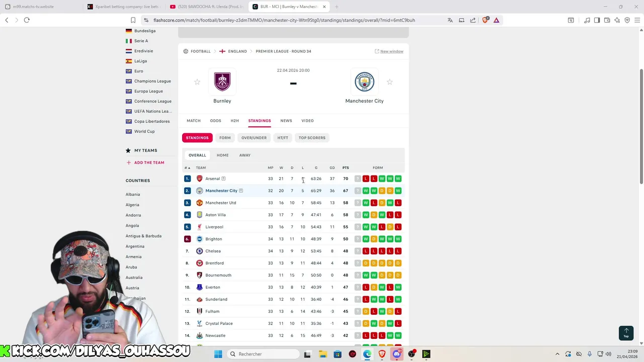Click the Manchester City club crest

(x=364, y=81)
